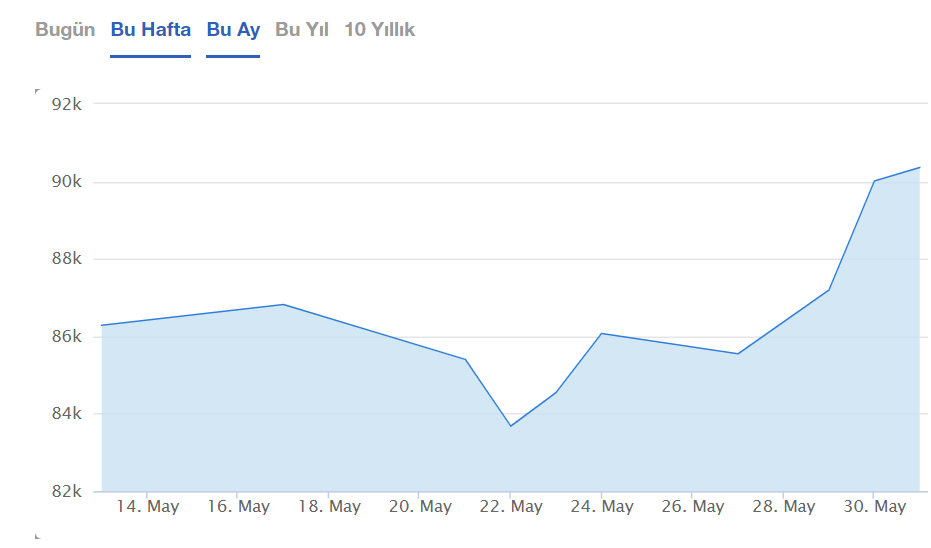This screenshot has width=931, height=548.
Task: Click the 26. May x-axis label
Action: click(693, 507)
